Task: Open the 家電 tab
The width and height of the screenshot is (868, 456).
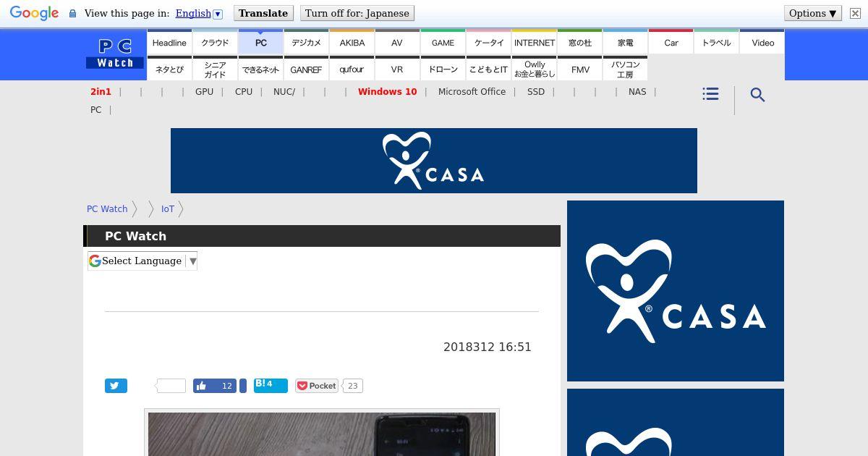Action: click(625, 42)
